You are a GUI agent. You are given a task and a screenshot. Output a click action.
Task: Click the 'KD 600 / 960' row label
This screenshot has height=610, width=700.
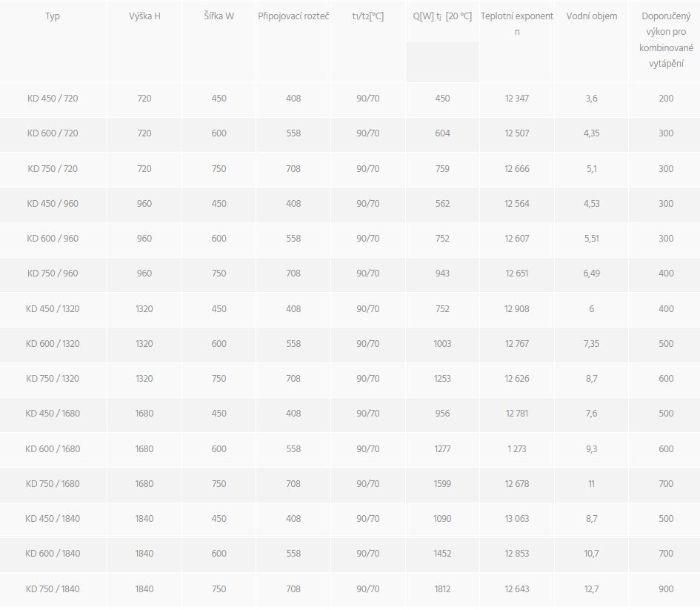[53, 239]
